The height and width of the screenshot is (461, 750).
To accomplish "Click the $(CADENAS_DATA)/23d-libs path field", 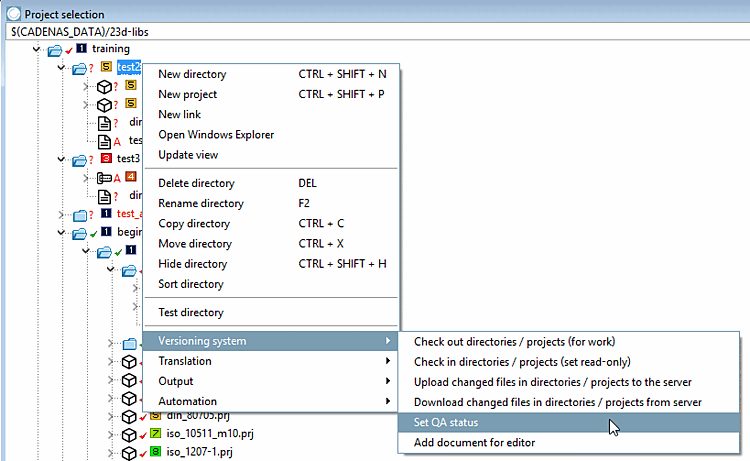I will tap(378, 32).
